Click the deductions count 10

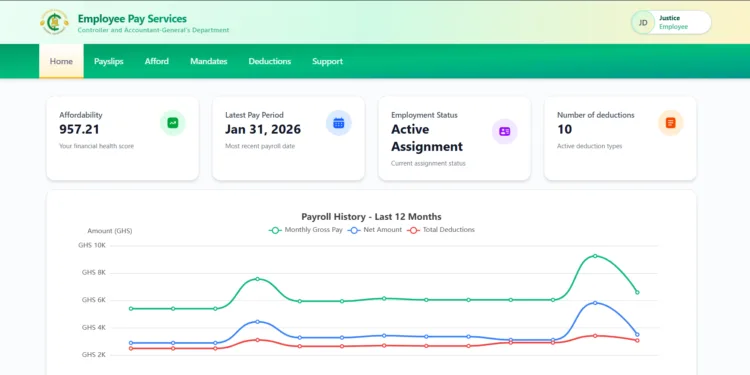click(x=564, y=130)
